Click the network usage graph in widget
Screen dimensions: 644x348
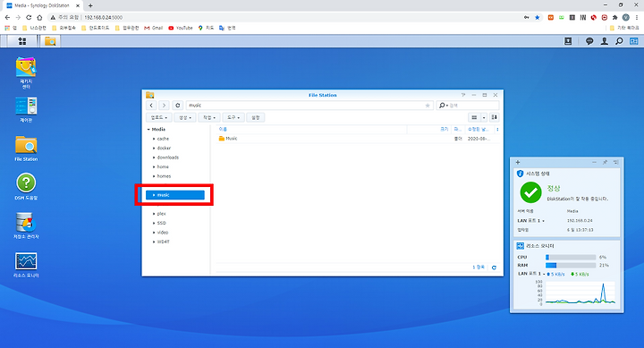[x=580, y=293]
